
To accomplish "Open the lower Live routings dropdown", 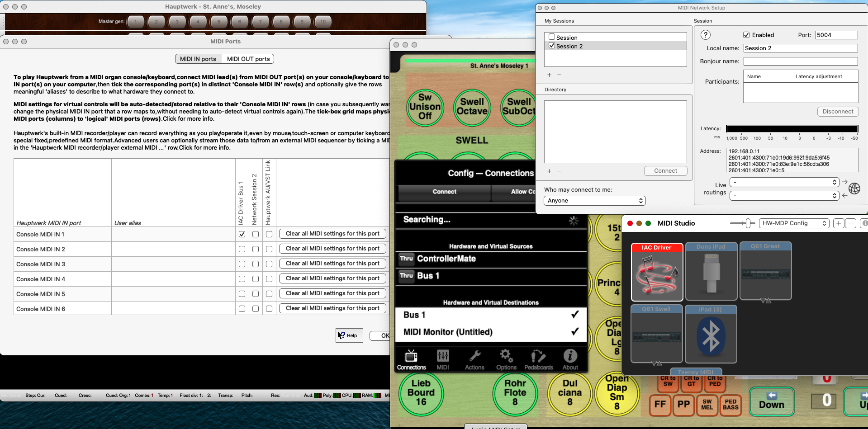I will coord(784,196).
